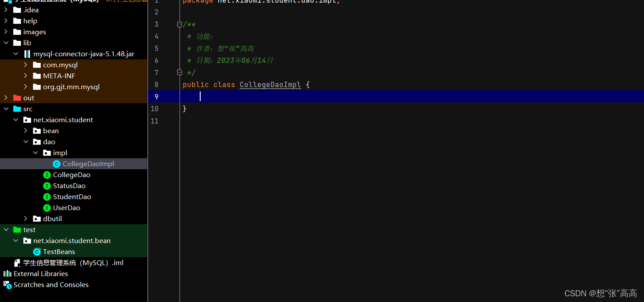
Task: Click the mysql-connector jar archive icon
Action: 27,54
